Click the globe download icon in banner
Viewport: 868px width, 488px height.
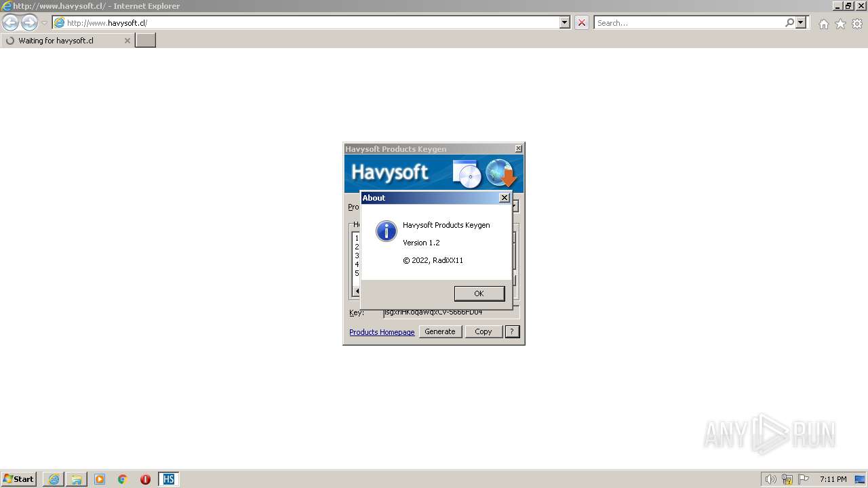point(501,174)
